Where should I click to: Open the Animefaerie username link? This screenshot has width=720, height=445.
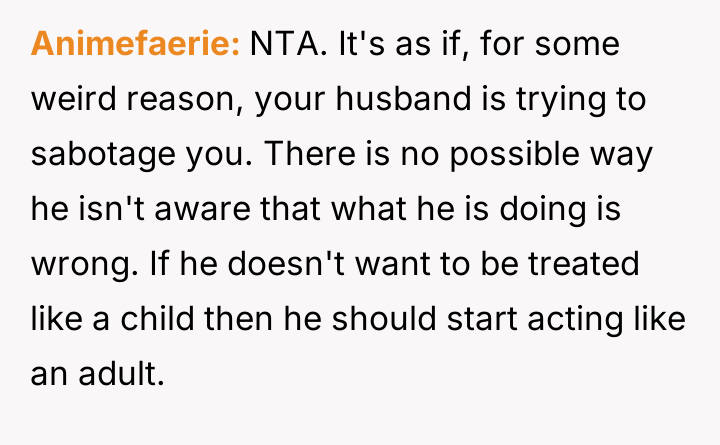(x=135, y=45)
